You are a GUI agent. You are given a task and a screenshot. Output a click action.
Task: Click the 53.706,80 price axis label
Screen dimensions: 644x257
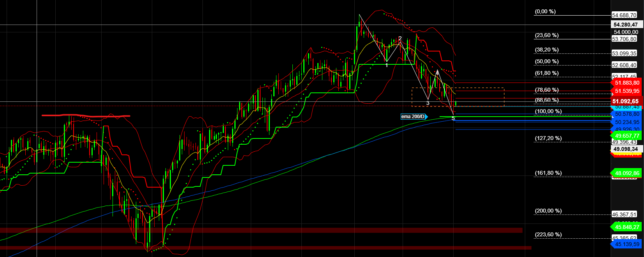coord(624,39)
